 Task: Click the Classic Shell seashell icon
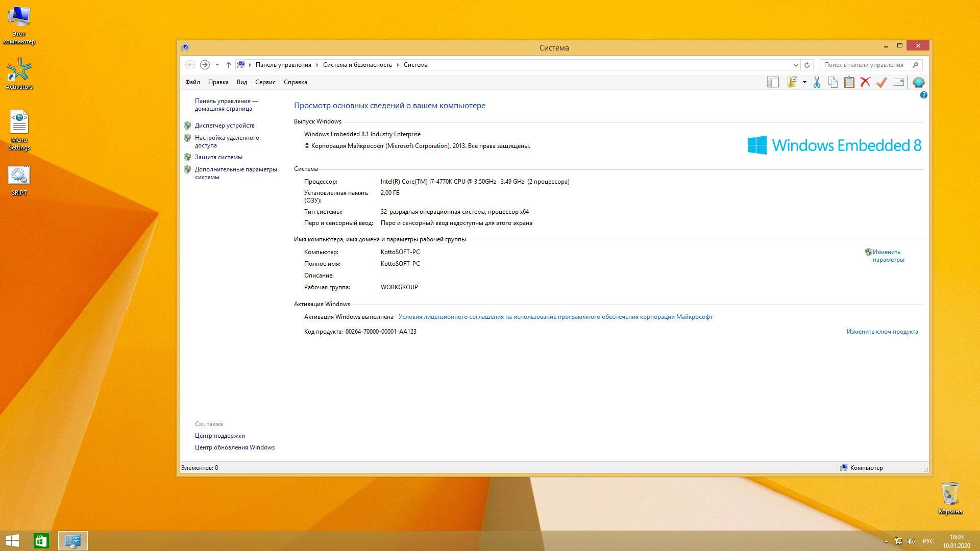[x=918, y=82]
